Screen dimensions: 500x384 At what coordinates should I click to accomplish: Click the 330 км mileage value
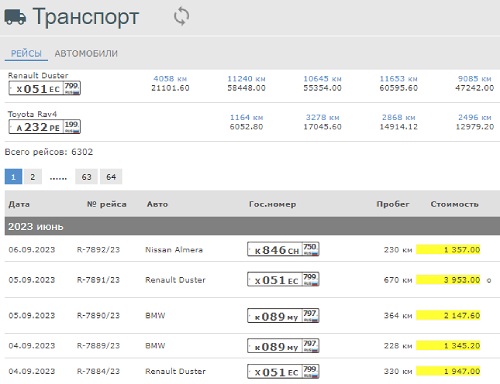point(398,371)
